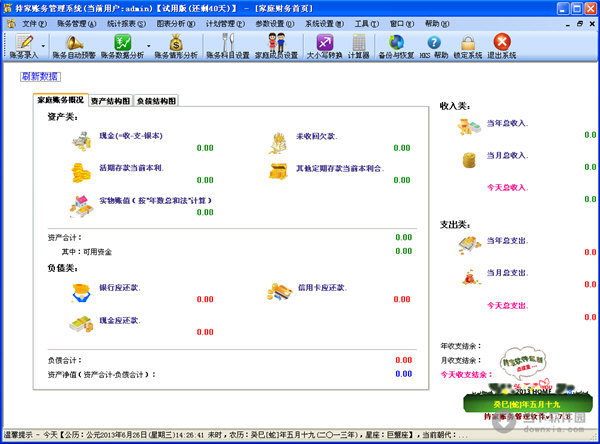The height and width of the screenshot is (444, 600).
Task: Lock the system with 锁定系统
Action: pyautogui.click(x=466, y=44)
